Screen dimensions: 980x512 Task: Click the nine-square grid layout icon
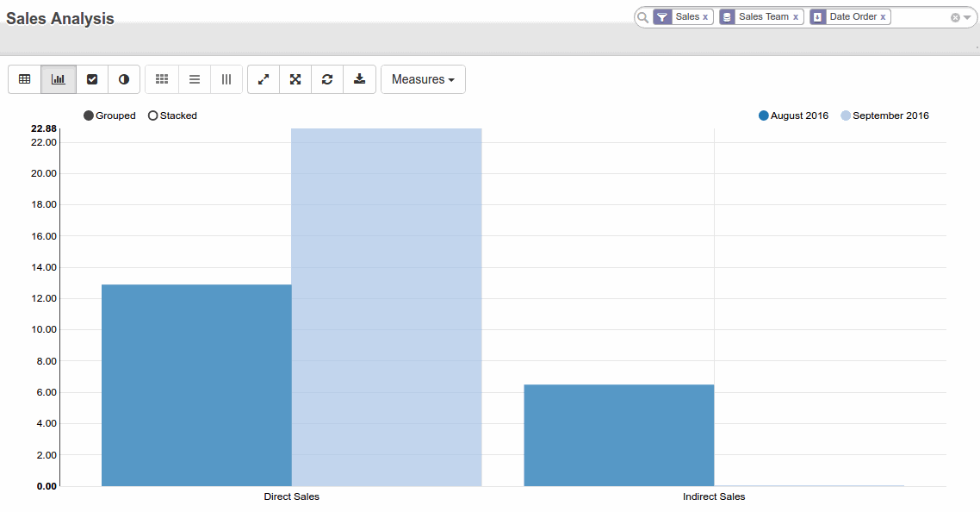pos(162,79)
